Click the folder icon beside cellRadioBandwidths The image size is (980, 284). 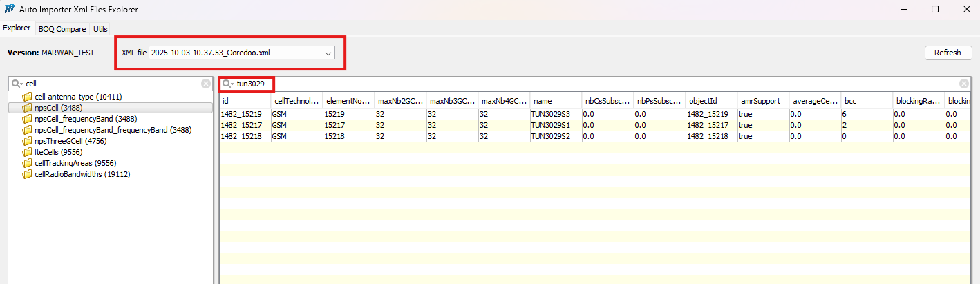click(x=28, y=174)
